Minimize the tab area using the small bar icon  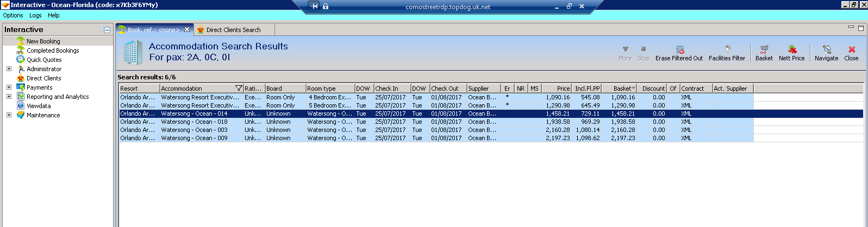[851, 27]
